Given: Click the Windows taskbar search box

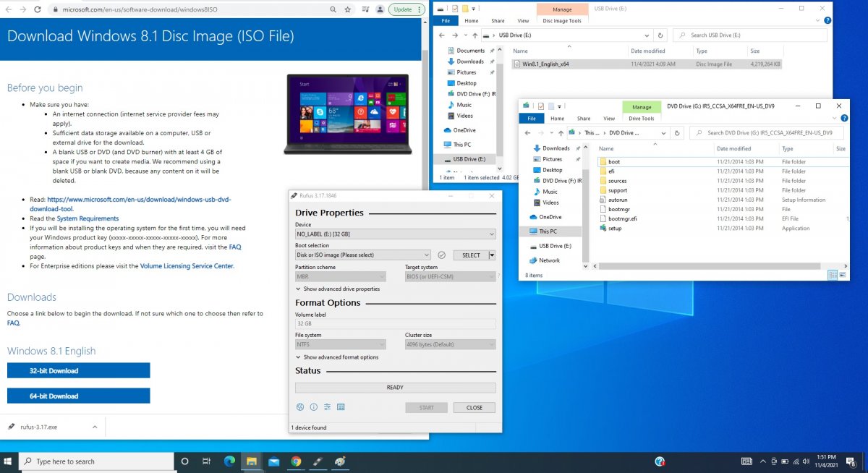Looking at the screenshot, I should tap(96, 461).
